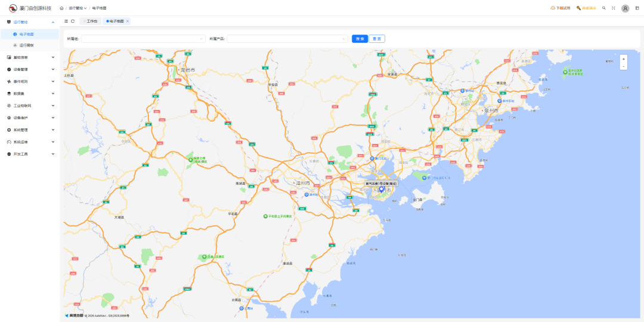This screenshot has height=322, width=644.
Task: Open the 所属组 dropdown
Action: (143, 39)
